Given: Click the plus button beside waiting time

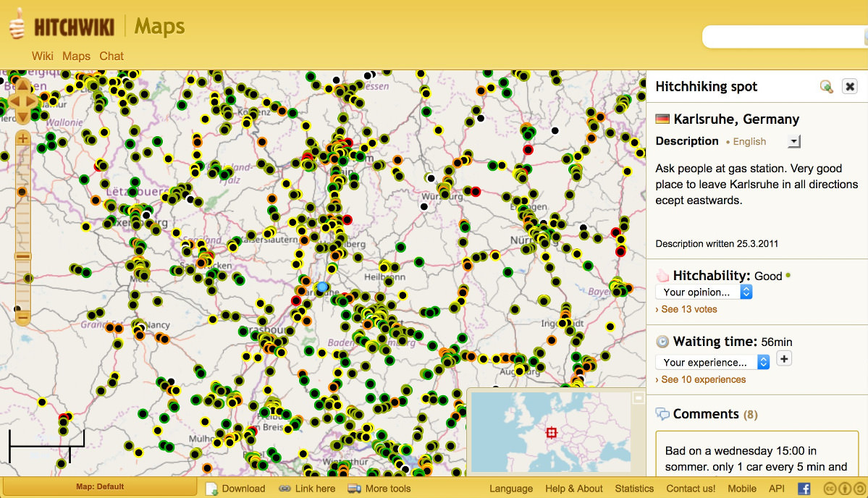Looking at the screenshot, I should pos(784,358).
